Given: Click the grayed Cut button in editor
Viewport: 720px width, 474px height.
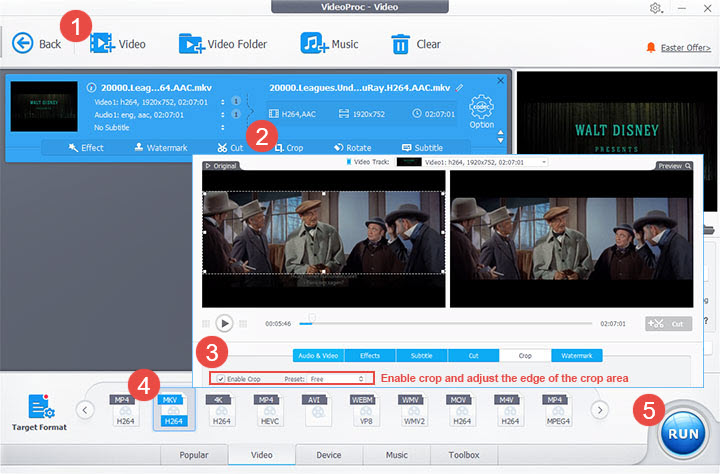Looking at the screenshot, I should click(668, 324).
